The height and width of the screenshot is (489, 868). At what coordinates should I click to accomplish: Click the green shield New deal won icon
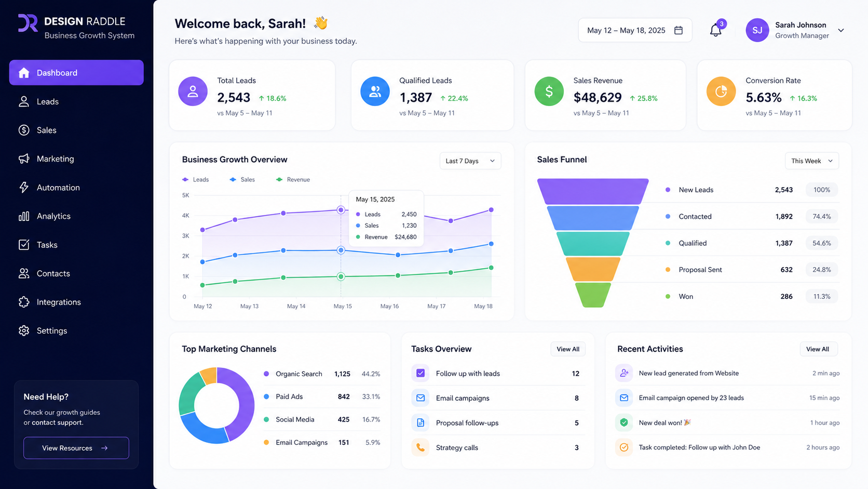[624, 422]
